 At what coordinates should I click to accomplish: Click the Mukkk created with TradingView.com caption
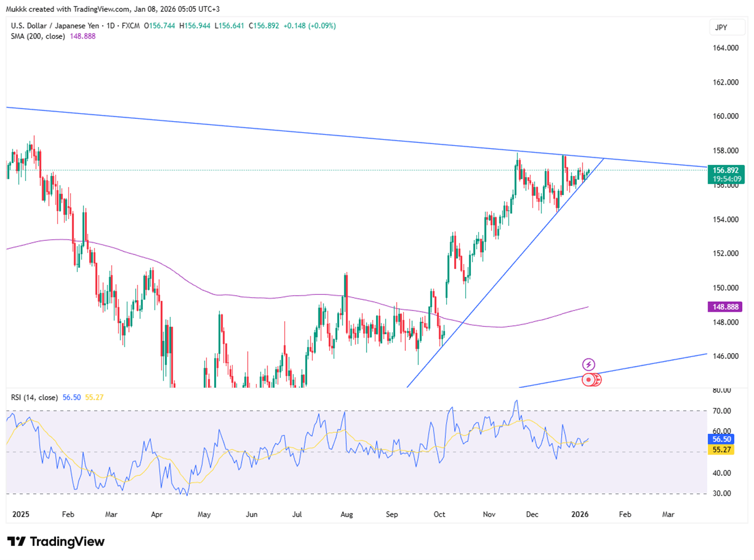click(112, 9)
